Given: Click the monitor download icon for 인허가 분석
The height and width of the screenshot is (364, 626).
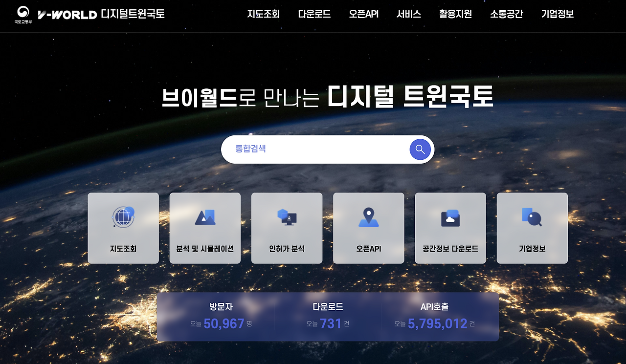Looking at the screenshot, I should 287,217.
